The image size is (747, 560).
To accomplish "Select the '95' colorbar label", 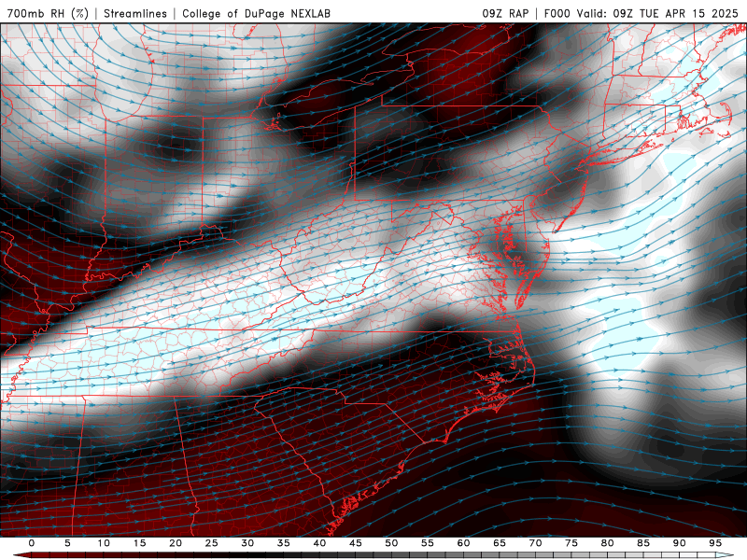I will click(715, 543).
